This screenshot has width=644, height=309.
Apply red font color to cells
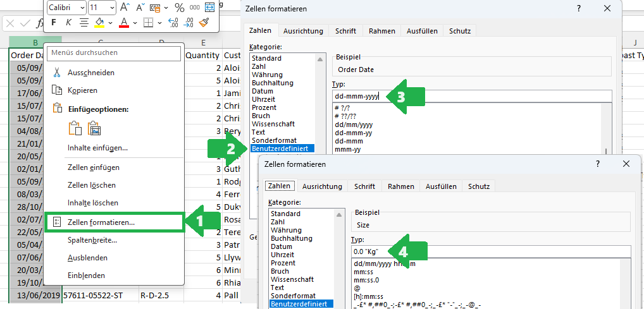pos(123,22)
